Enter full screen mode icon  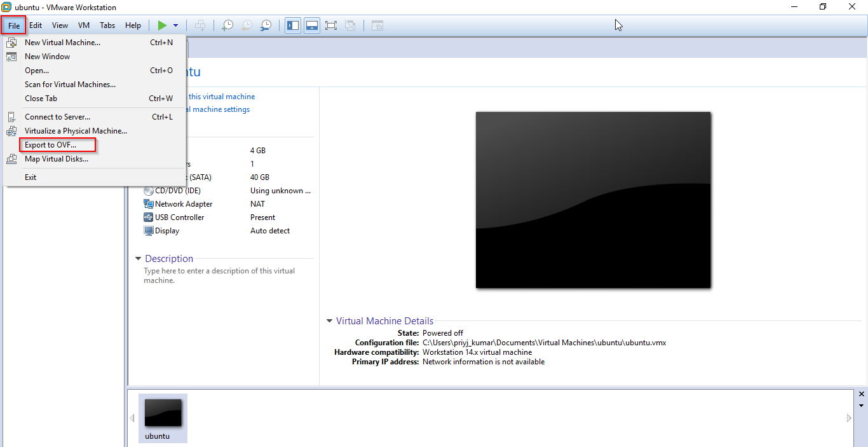[330, 25]
